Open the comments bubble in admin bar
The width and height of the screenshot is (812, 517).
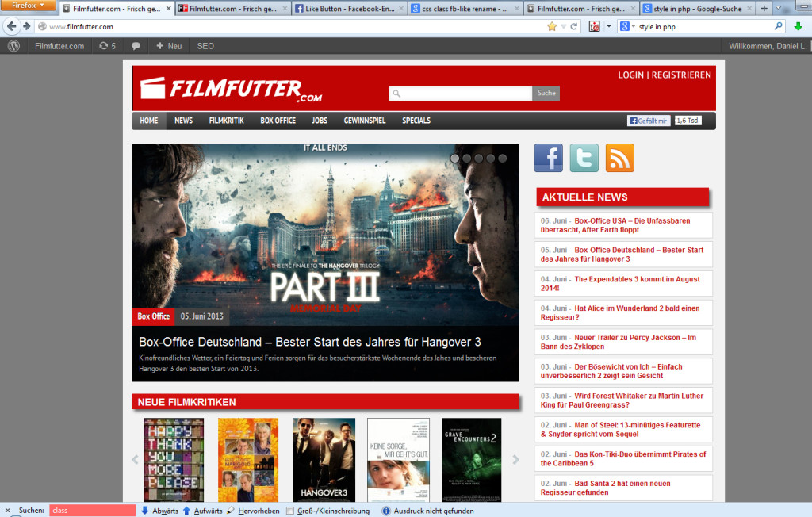[136, 46]
